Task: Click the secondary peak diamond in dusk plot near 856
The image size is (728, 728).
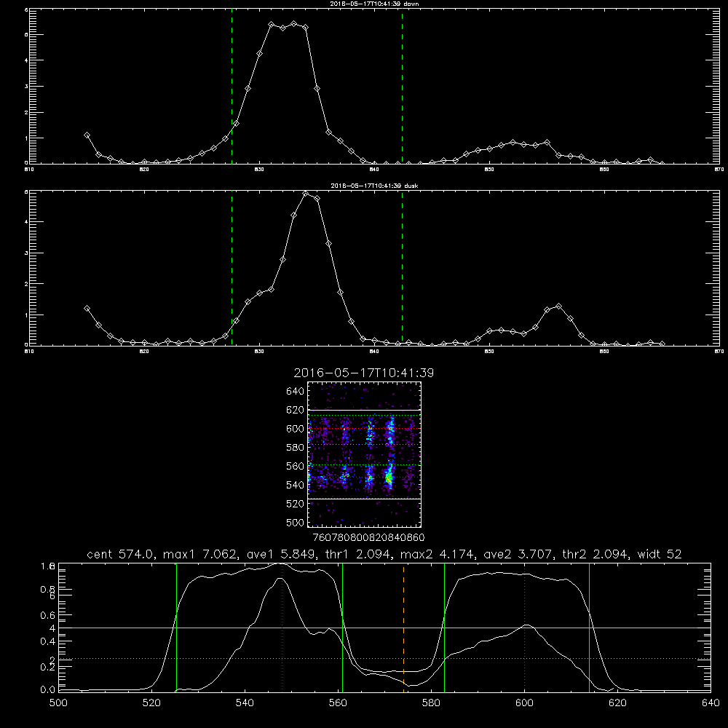Action: [558, 306]
